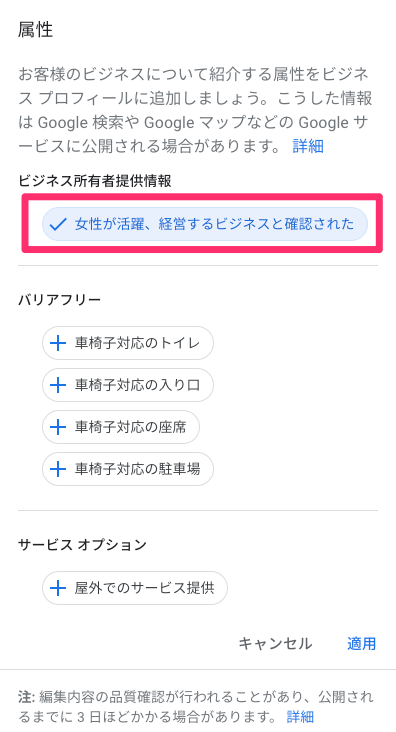Image resolution: width=396 pixels, height=732 pixels.
Task: Click plus icon beside 車椅子対応の入り口
Action: point(58,385)
